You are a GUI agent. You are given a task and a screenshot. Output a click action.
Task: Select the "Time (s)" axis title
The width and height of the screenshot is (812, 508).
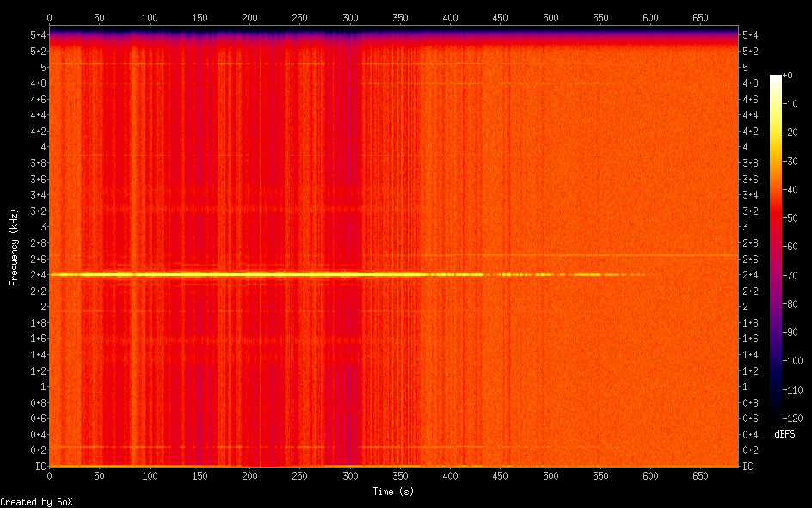point(394,492)
